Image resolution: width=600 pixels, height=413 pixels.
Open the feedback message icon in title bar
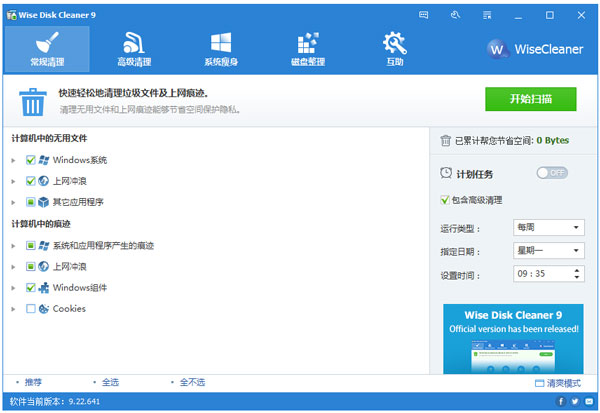[424, 15]
